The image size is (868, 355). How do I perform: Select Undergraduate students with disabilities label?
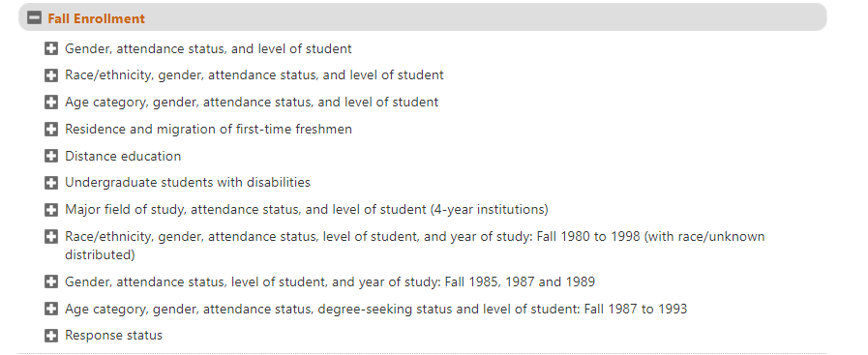pyautogui.click(x=188, y=183)
